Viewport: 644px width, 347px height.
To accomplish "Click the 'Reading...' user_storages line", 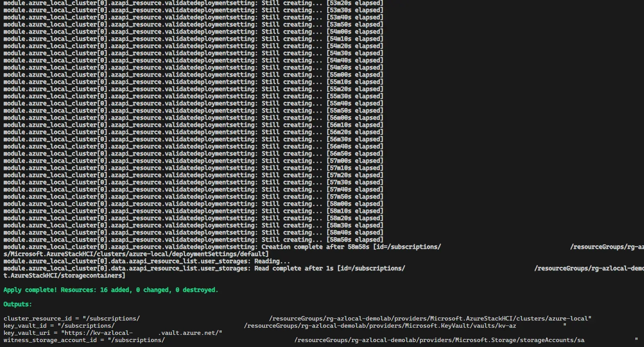I will pyautogui.click(x=272, y=261).
